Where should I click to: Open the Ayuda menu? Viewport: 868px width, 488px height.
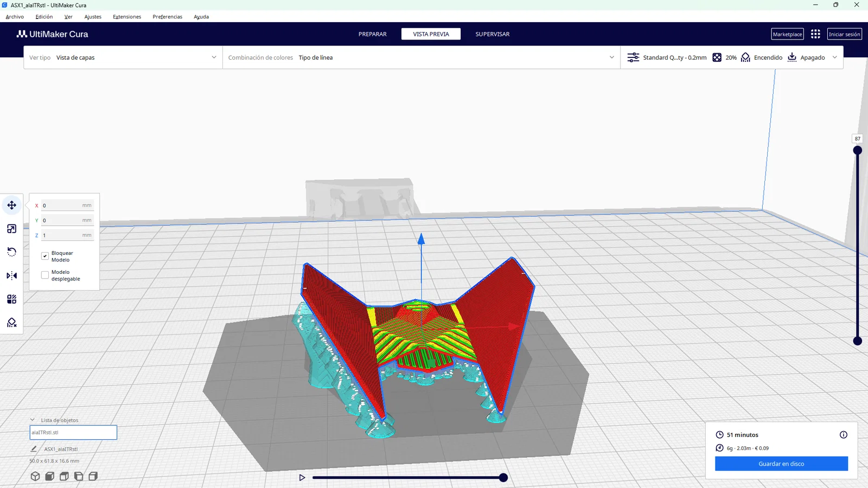201,17
